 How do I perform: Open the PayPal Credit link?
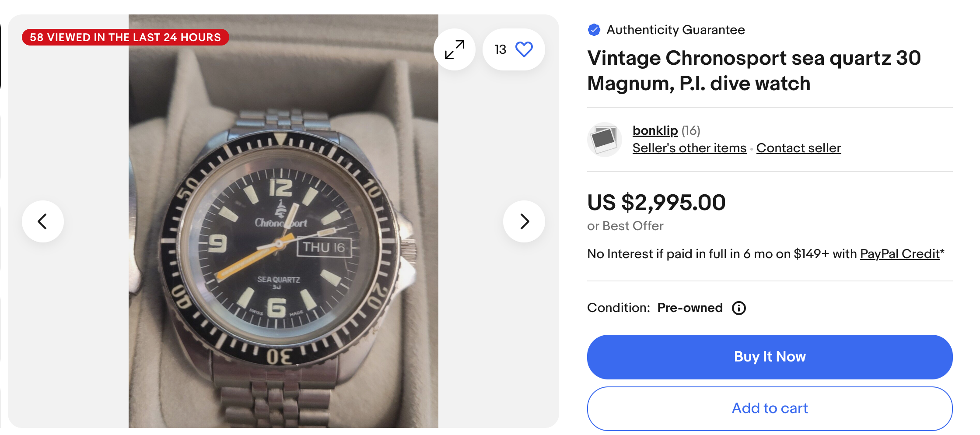pos(900,254)
